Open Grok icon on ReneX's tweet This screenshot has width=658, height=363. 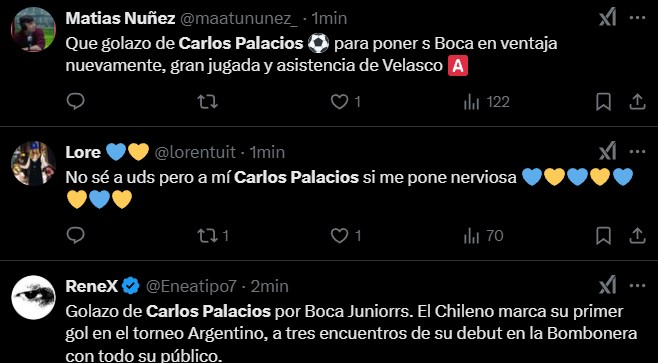(x=607, y=286)
